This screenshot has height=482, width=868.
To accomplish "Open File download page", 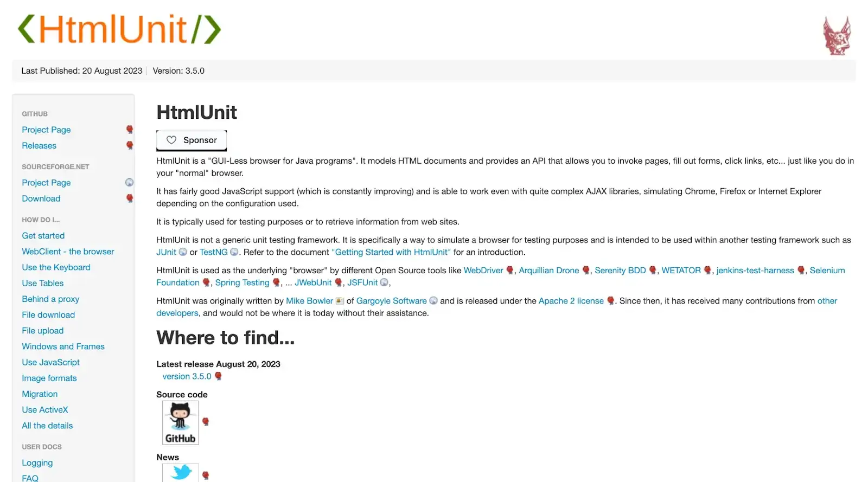I will [x=48, y=314].
